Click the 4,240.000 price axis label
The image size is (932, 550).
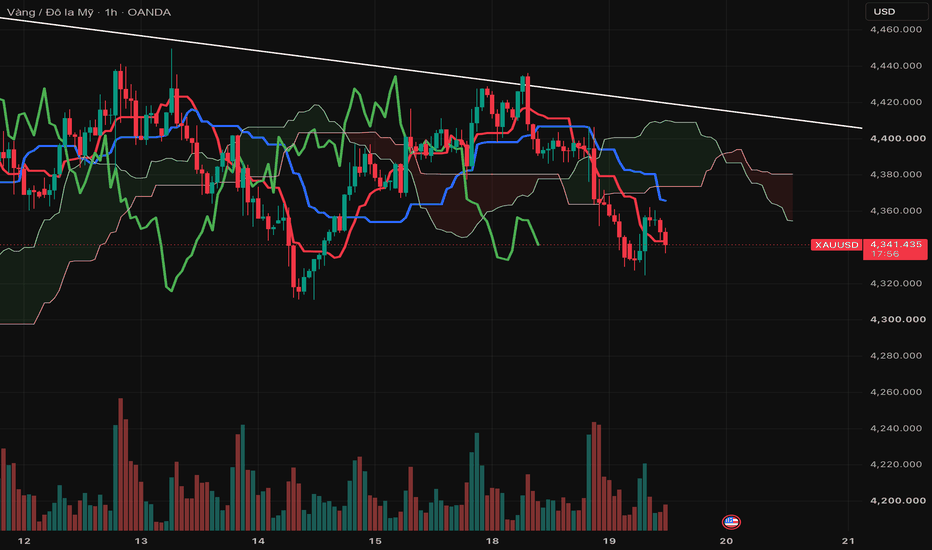[895, 428]
